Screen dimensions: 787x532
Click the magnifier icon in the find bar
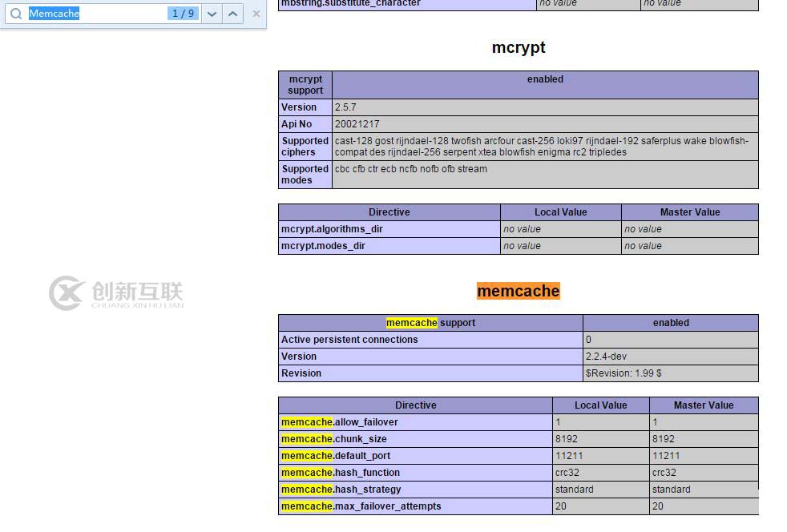pos(16,14)
